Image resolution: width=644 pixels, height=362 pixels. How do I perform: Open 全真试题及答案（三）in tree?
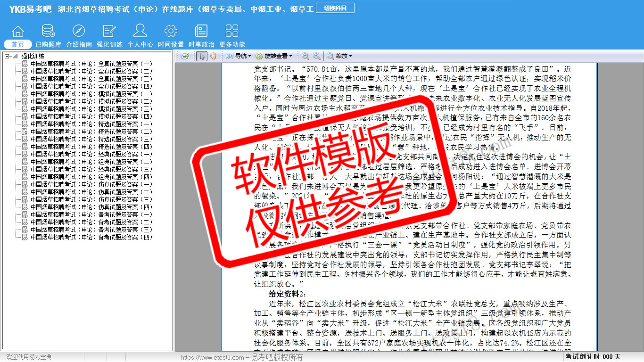coord(91,79)
